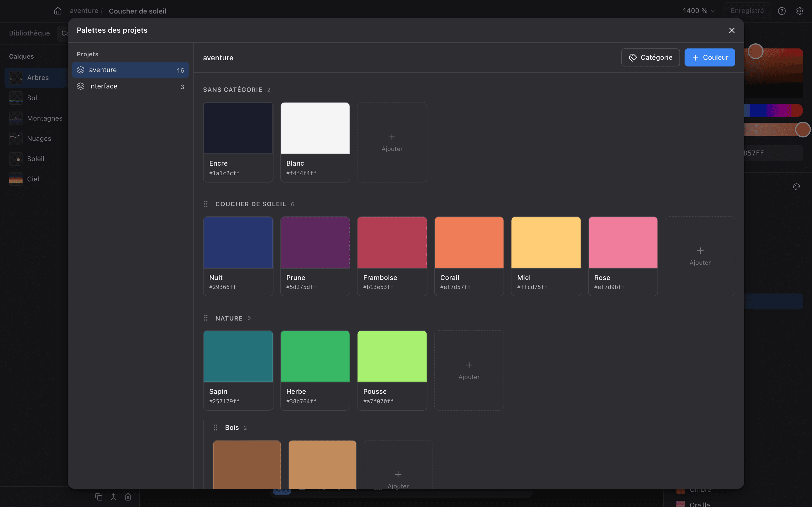This screenshot has width=812, height=507.
Task: Click the trash icon below layers
Action: 128,497
